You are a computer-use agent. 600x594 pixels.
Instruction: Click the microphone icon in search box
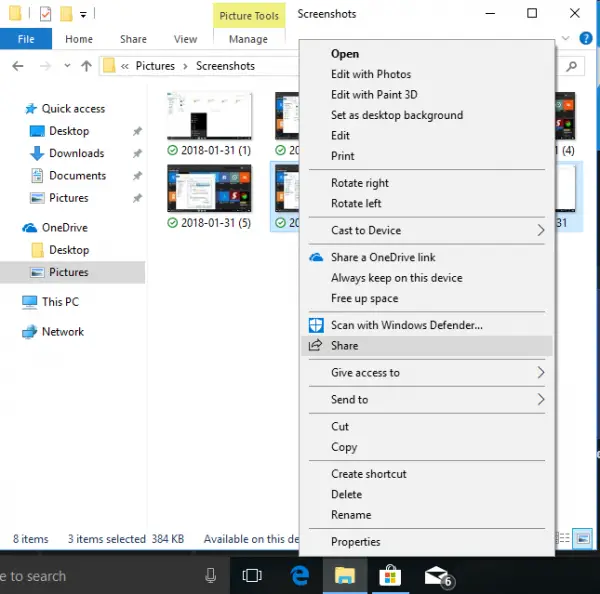[x=210, y=575]
